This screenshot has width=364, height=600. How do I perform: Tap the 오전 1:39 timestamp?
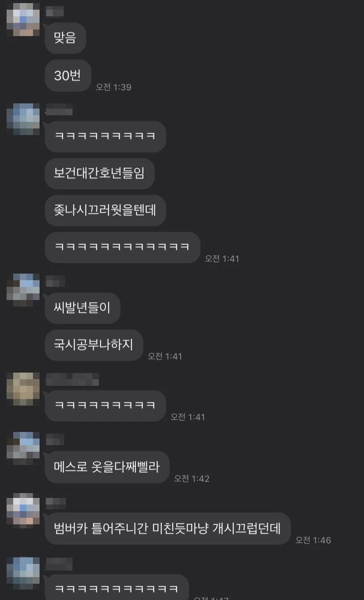point(114,87)
